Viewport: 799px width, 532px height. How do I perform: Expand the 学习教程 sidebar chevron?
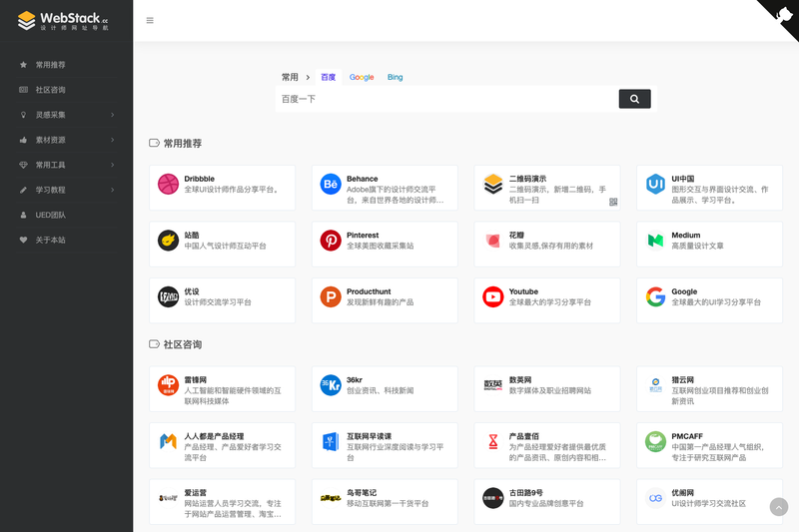113,190
